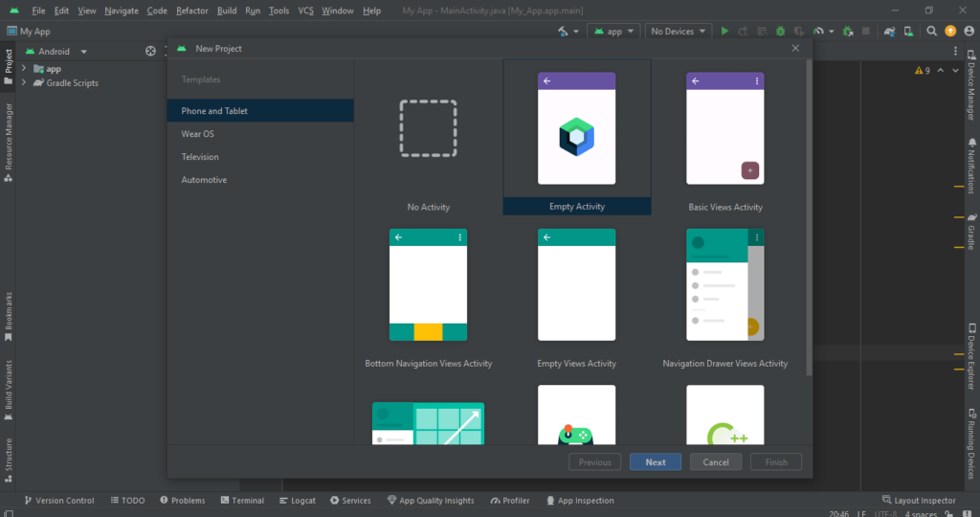Open the Logcat tool window tab
980x517 pixels.
pos(297,501)
